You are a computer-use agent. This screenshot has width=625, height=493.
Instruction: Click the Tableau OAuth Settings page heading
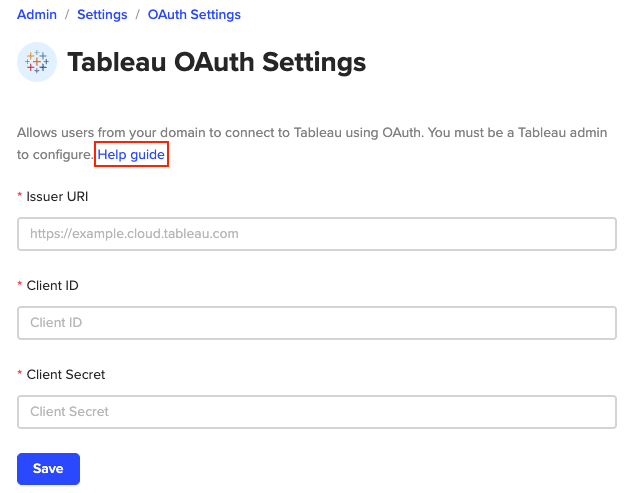(216, 63)
